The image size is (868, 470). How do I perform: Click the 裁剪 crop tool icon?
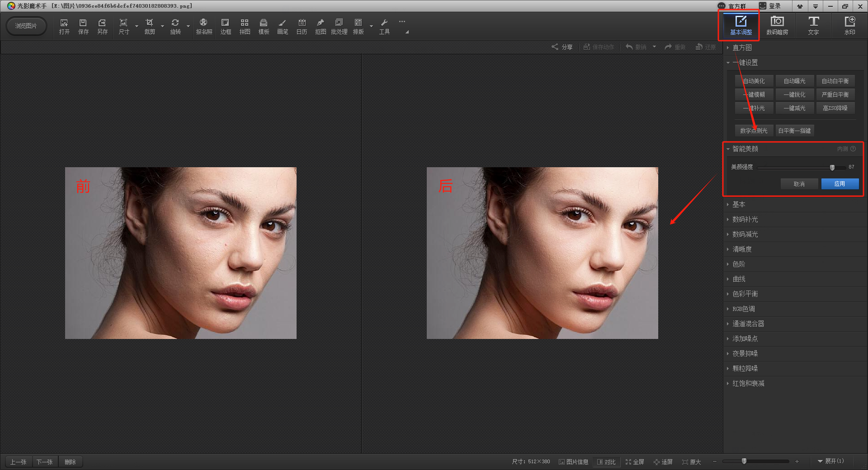pyautogui.click(x=150, y=26)
